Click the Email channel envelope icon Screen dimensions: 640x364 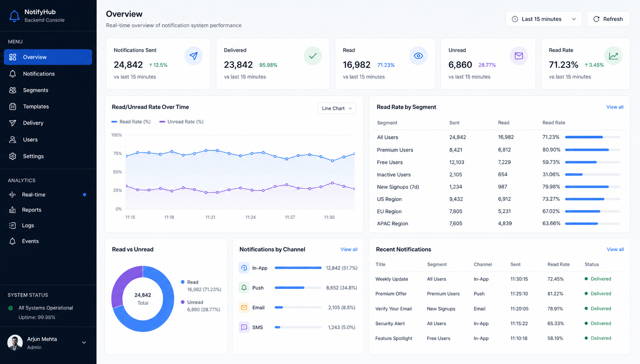[x=244, y=307]
